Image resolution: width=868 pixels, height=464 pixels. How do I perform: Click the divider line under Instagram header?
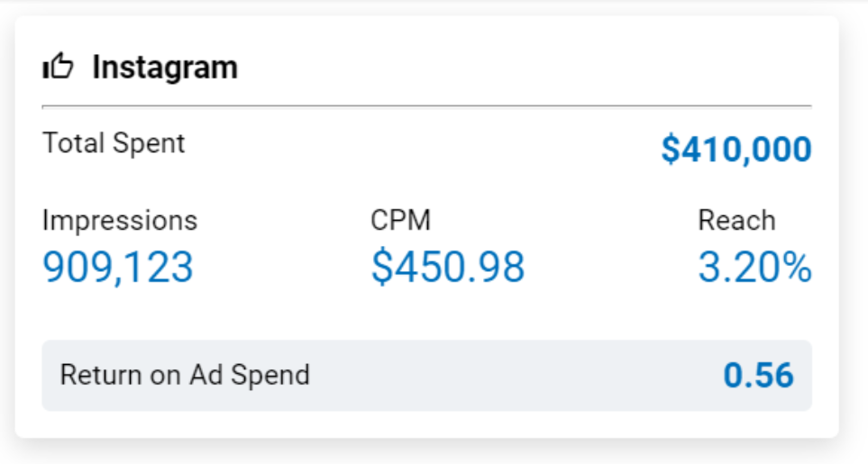[427, 105]
